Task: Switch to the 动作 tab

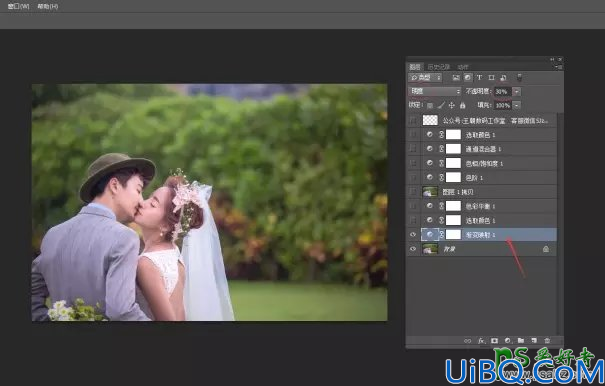Action: click(x=463, y=67)
